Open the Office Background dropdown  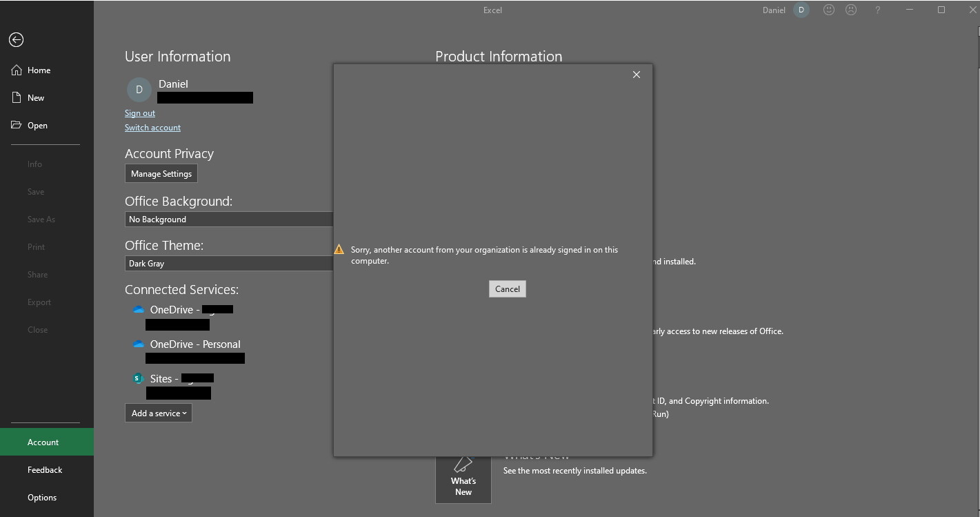229,220
